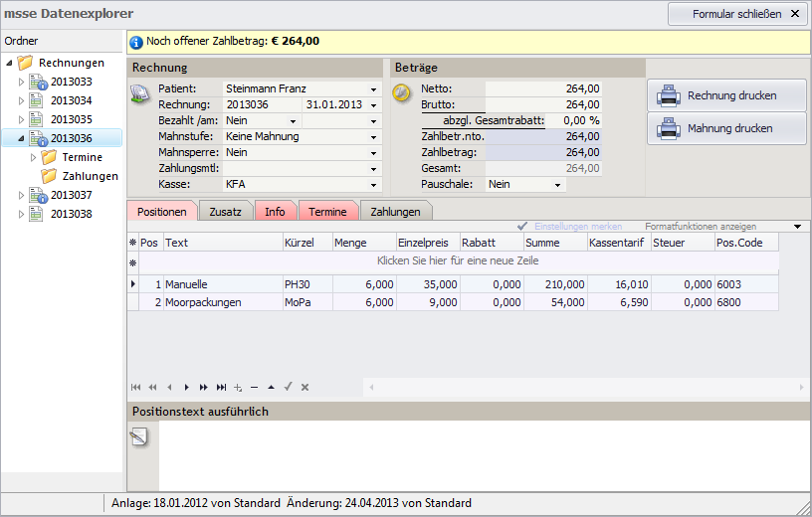812x517 pixels.
Task: Click the blue info icon in yellow bar
Action: [x=136, y=42]
